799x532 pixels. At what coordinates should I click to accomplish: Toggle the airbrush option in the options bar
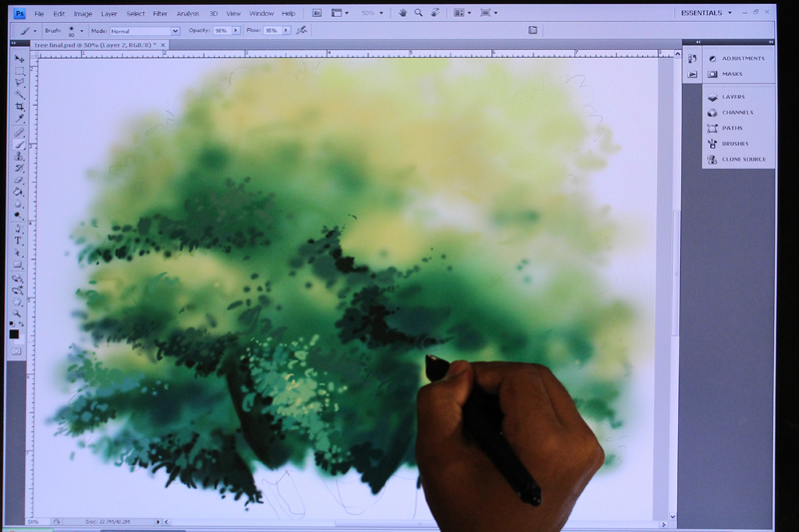(x=302, y=31)
